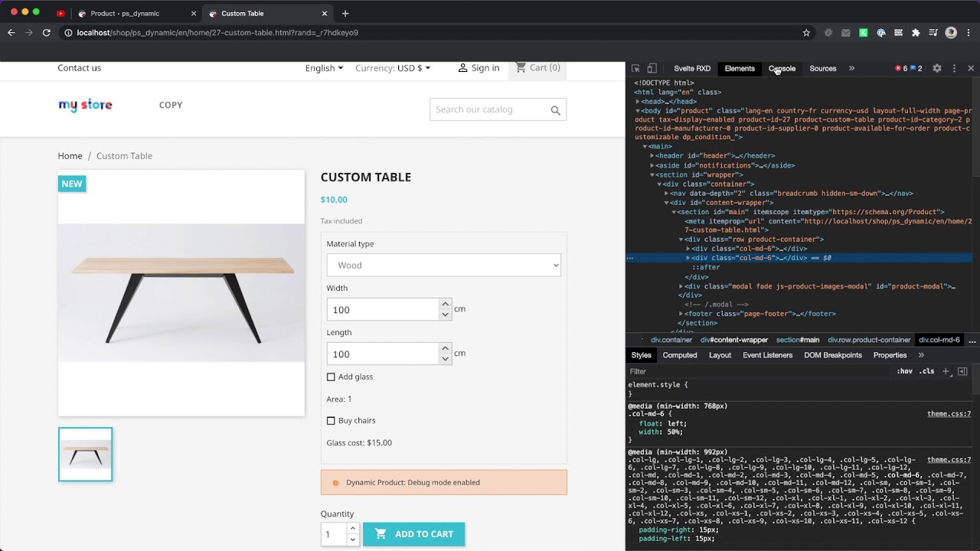Image resolution: width=980 pixels, height=551 pixels.
Task: Add new style rule with plus icon
Action: click(x=946, y=371)
